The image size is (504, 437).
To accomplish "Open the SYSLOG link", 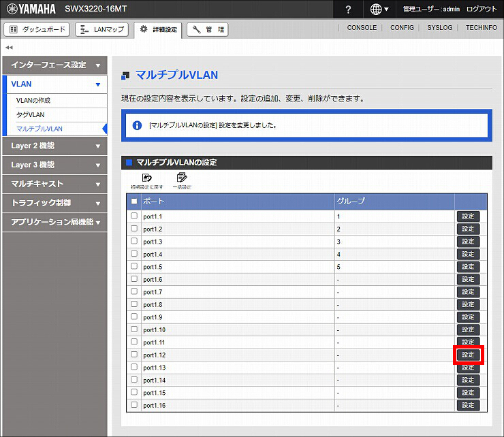I will [439, 28].
